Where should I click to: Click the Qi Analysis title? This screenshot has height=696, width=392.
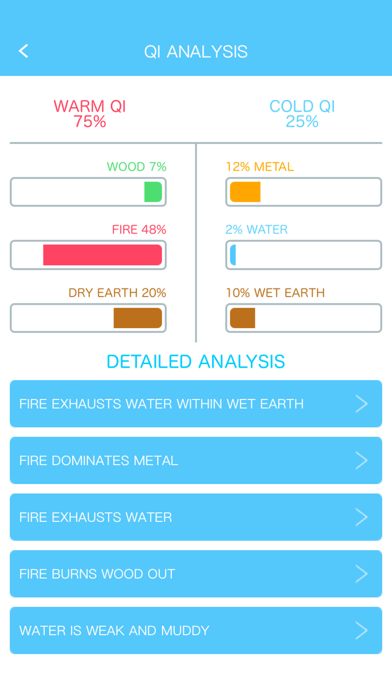196,51
